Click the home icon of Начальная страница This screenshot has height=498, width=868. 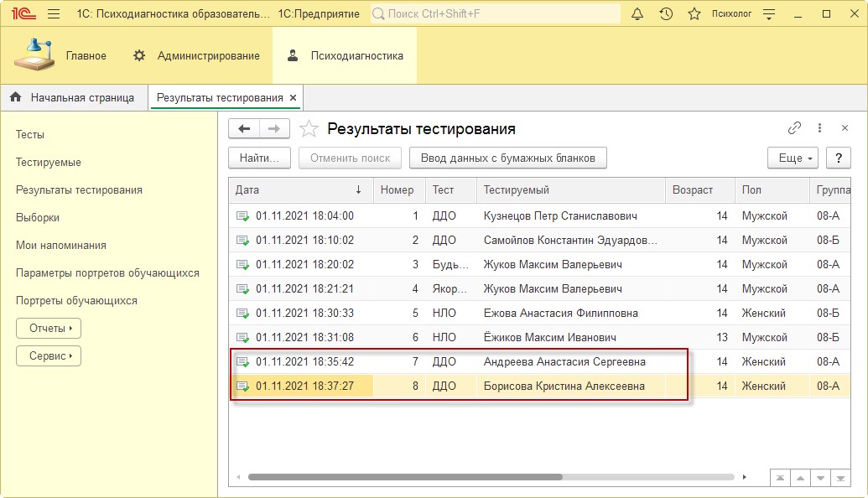tap(15, 97)
